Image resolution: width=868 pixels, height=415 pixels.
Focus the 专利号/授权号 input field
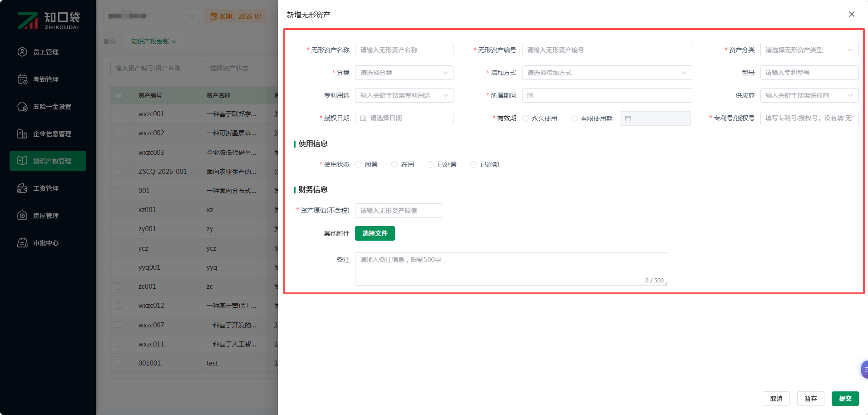click(x=809, y=118)
